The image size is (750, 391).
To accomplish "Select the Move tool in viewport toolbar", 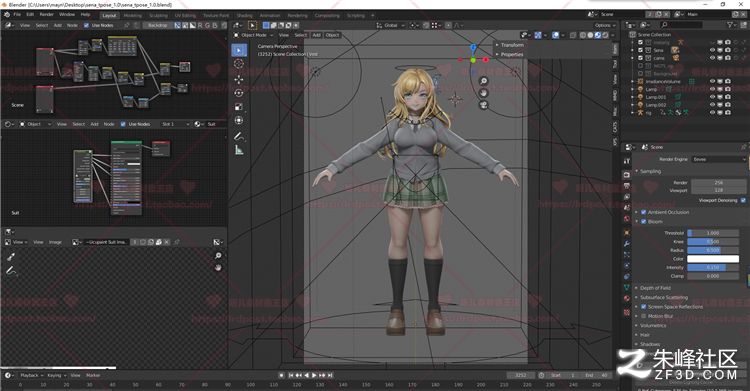I will click(239, 79).
